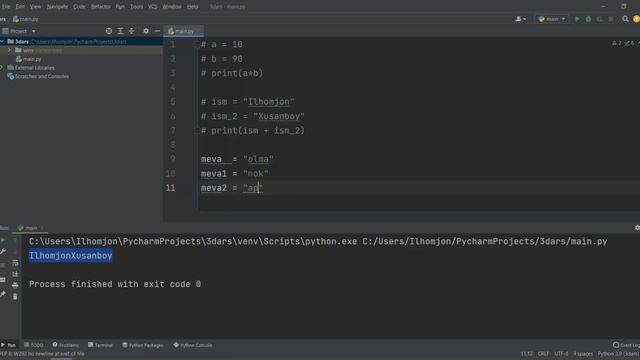Click Expand All icon in Project panel
The image size is (640, 360).
pyautogui.click(x=120, y=31)
